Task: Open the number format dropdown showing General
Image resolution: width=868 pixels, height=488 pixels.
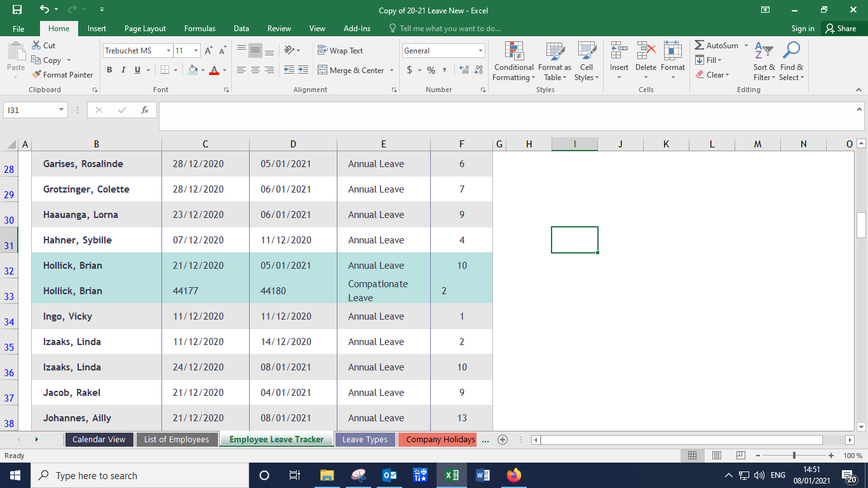Action: [480, 51]
